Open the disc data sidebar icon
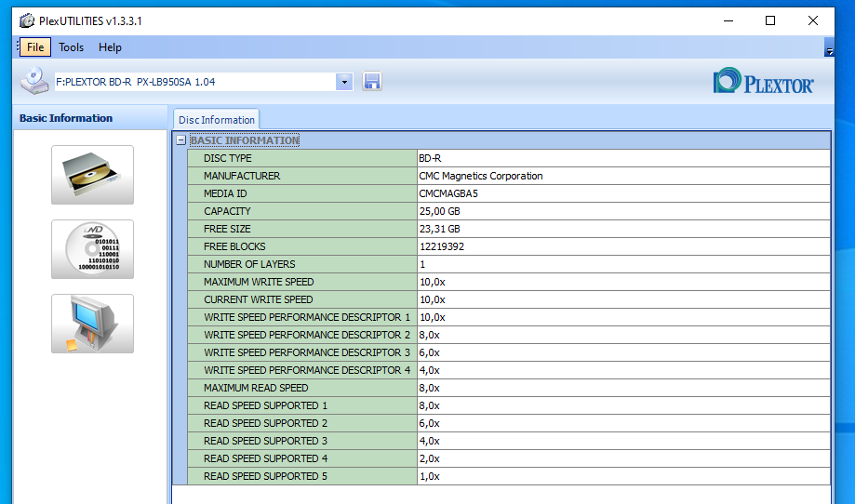 pyautogui.click(x=93, y=249)
